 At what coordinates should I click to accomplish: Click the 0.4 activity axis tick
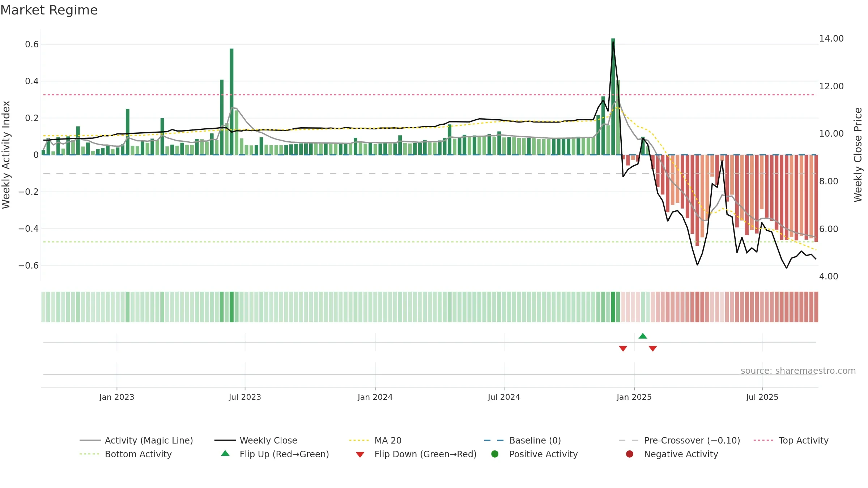click(32, 81)
